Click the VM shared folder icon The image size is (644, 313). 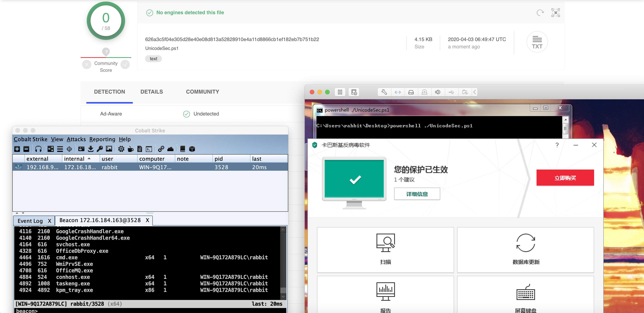click(465, 92)
